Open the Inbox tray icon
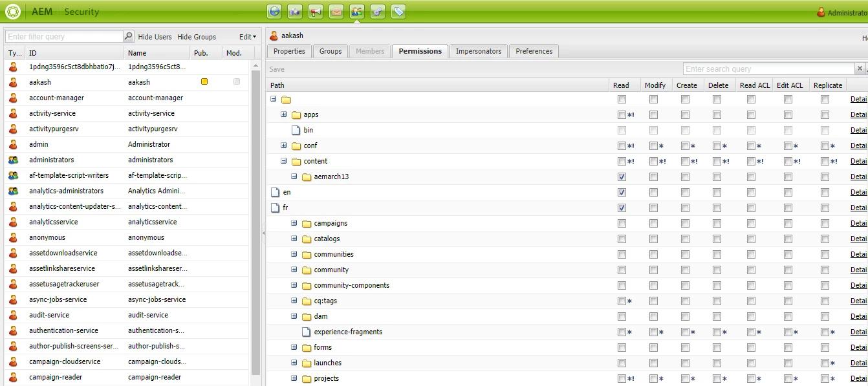The height and width of the screenshot is (386, 868). tap(336, 11)
